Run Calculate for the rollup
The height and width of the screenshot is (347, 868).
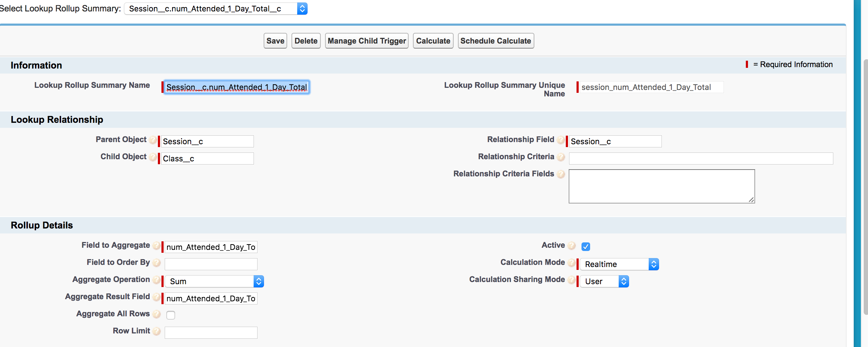pyautogui.click(x=433, y=40)
